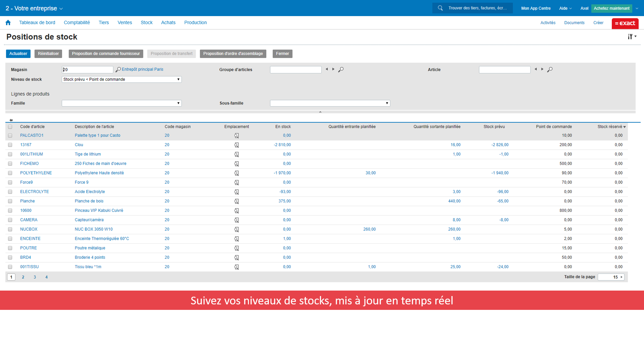Open the Stock menu tab
644x362 pixels.
pos(147,23)
